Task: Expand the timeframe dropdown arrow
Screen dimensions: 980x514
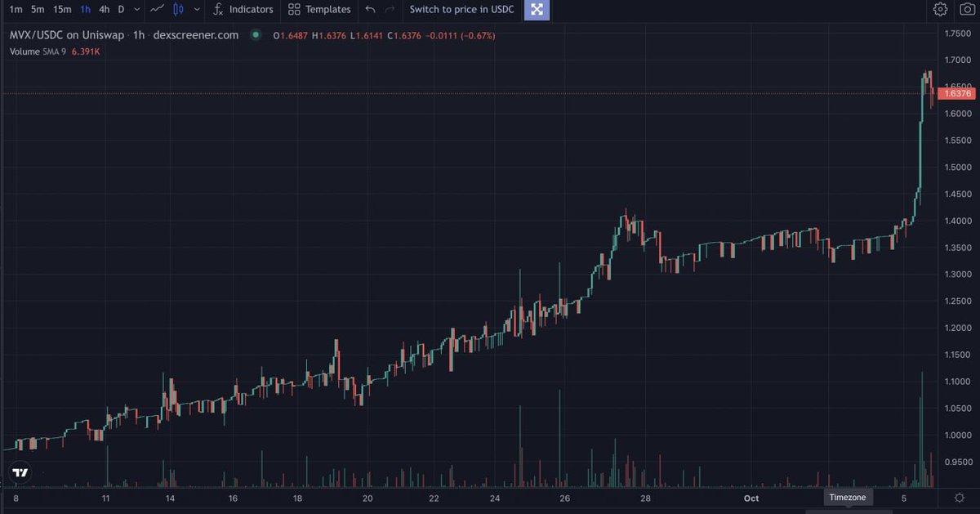Action: 136,10
